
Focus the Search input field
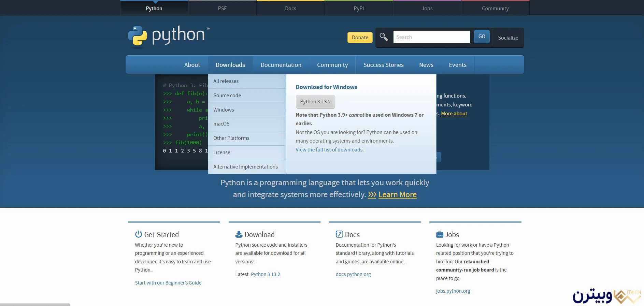(431, 37)
